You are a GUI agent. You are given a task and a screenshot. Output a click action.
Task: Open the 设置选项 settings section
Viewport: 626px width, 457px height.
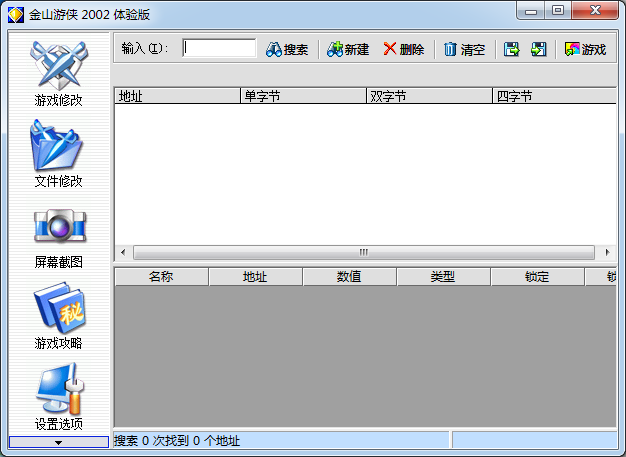(58, 397)
